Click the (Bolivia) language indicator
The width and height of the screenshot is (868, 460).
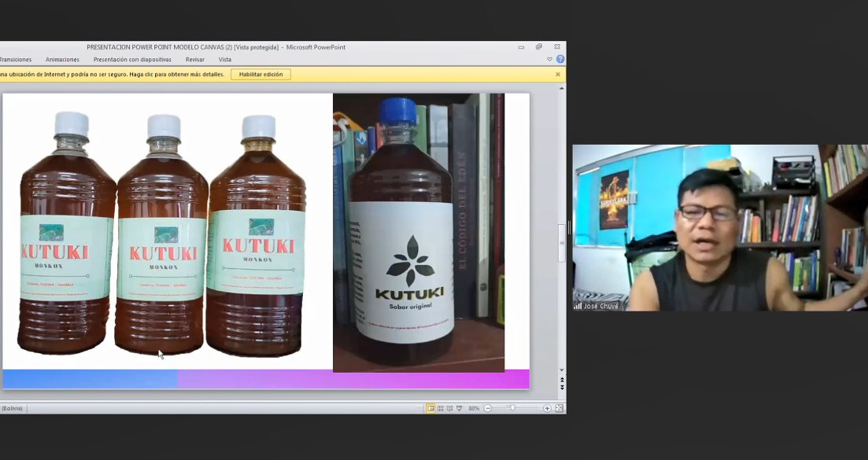tap(12, 408)
